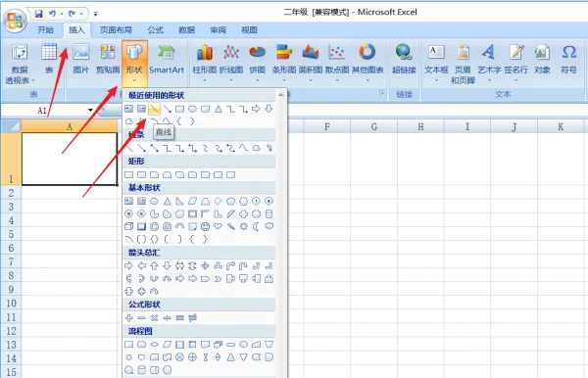Go to the 公式 tab
588x378 pixels.
(155, 30)
